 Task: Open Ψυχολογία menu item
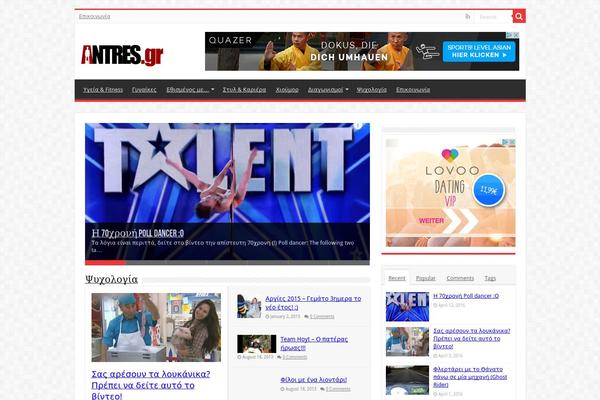click(372, 90)
